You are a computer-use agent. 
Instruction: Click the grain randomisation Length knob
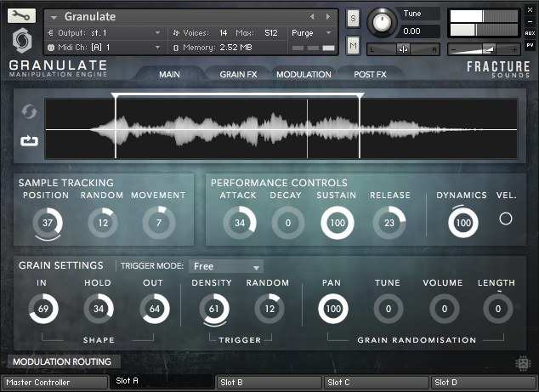[498, 309]
